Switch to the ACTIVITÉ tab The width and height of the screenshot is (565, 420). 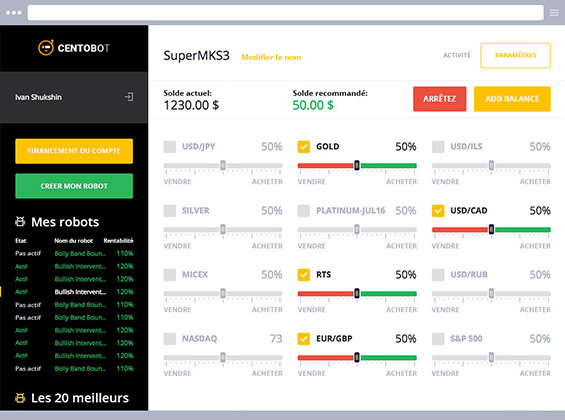(x=457, y=55)
